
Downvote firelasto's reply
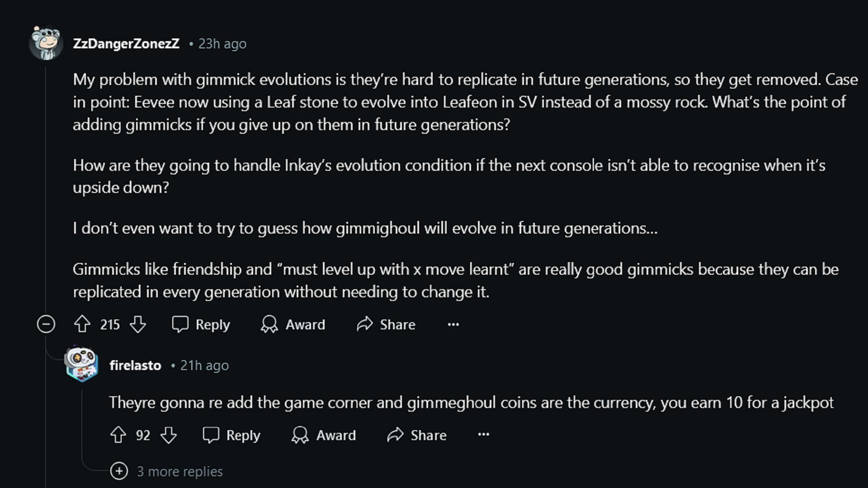(169, 435)
